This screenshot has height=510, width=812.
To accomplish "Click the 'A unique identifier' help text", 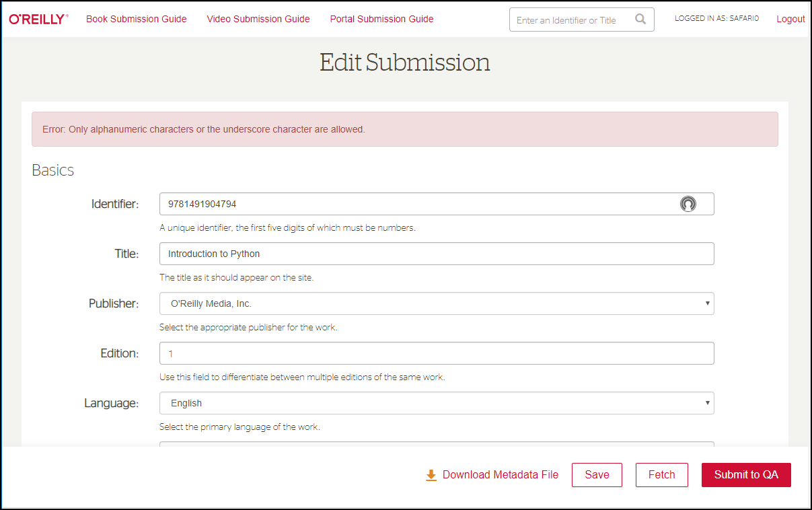I will [287, 228].
